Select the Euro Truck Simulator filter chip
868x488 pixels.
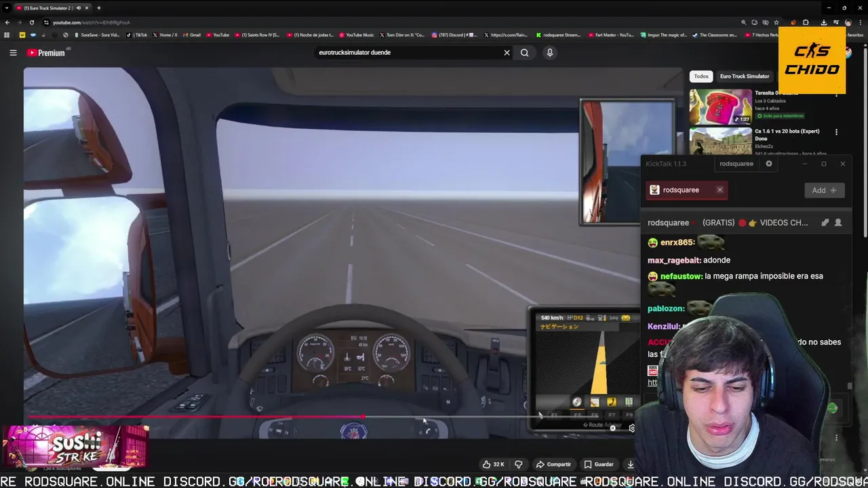(x=745, y=76)
